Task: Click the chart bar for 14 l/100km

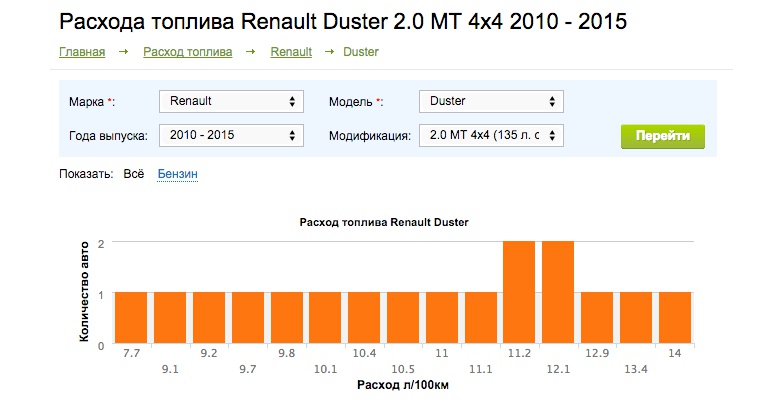Action: 675,318
